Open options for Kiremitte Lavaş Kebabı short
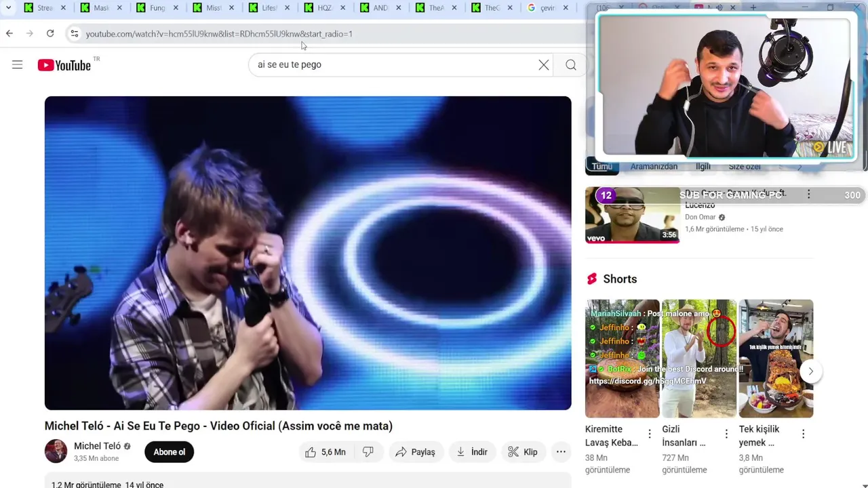 pyautogui.click(x=650, y=434)
